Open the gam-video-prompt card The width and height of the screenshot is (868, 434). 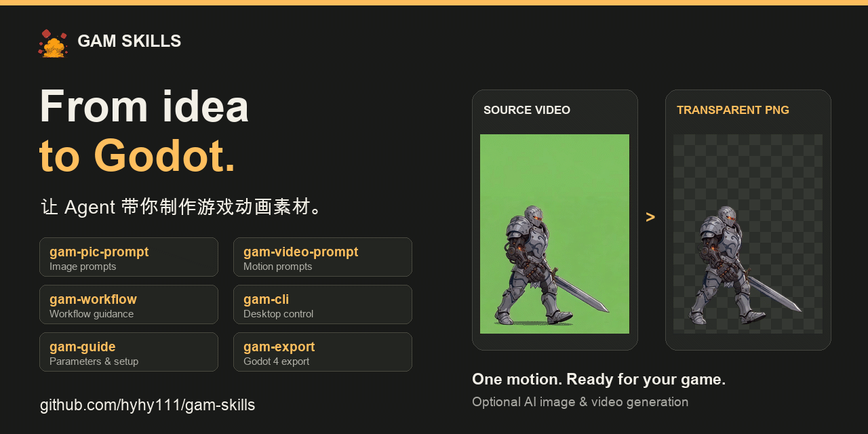pos(323,257)
